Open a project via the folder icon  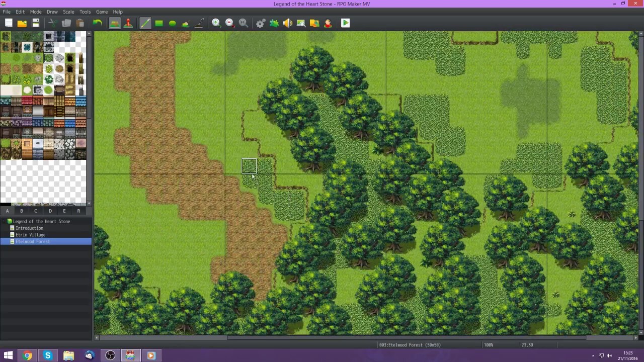click(x=22, y=23)
